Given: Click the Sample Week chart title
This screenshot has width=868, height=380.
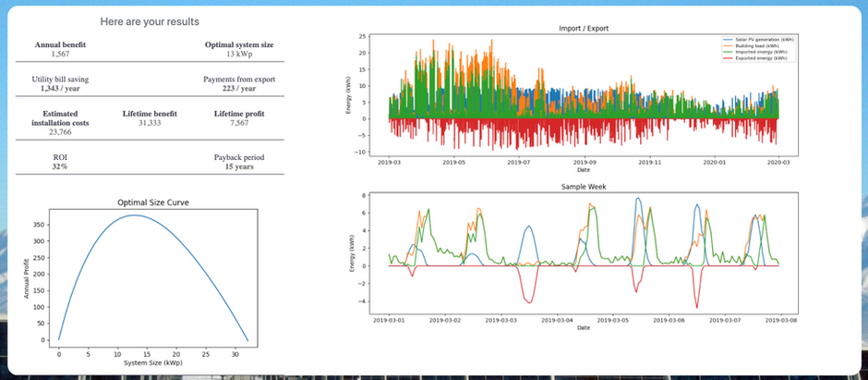Looking at the screenshot, I should pos(584,187).
